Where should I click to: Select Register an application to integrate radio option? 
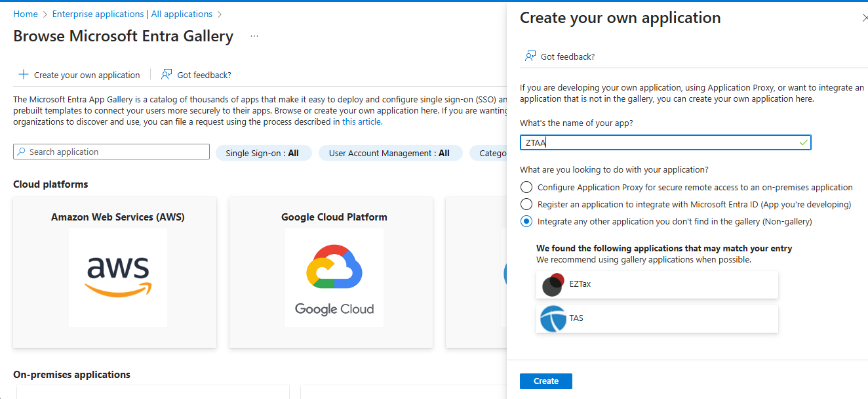[x=526, y=204]
